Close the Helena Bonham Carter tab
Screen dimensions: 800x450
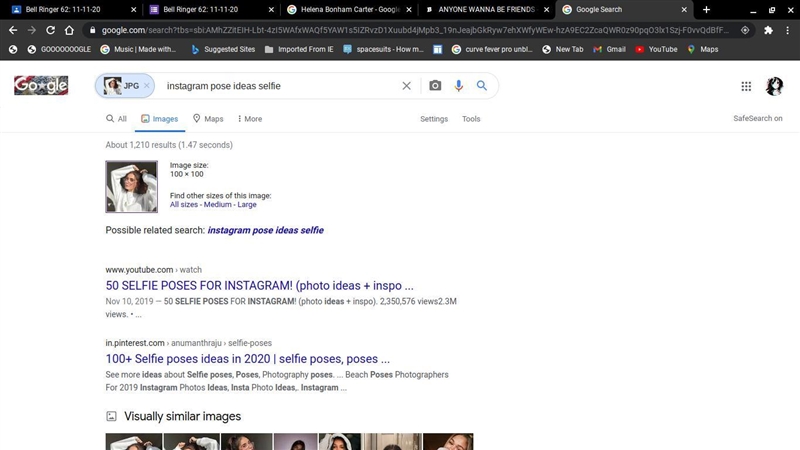pyautogui.click(x=409, y=9)
